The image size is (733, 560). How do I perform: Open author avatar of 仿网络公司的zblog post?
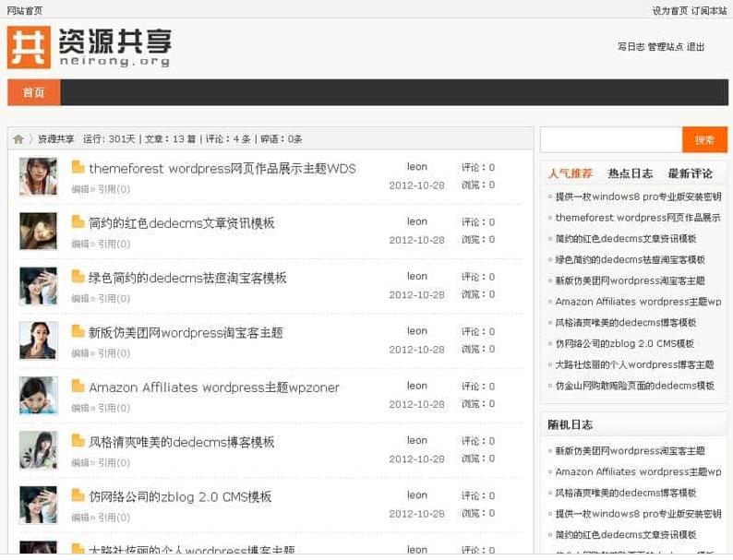pyautogui.click(x=38, y=505)
